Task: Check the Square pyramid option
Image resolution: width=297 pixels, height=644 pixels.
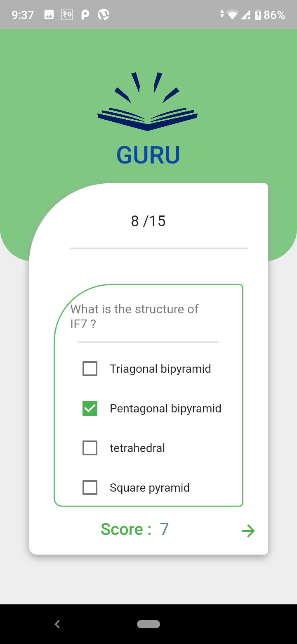Action: (90, 487)
